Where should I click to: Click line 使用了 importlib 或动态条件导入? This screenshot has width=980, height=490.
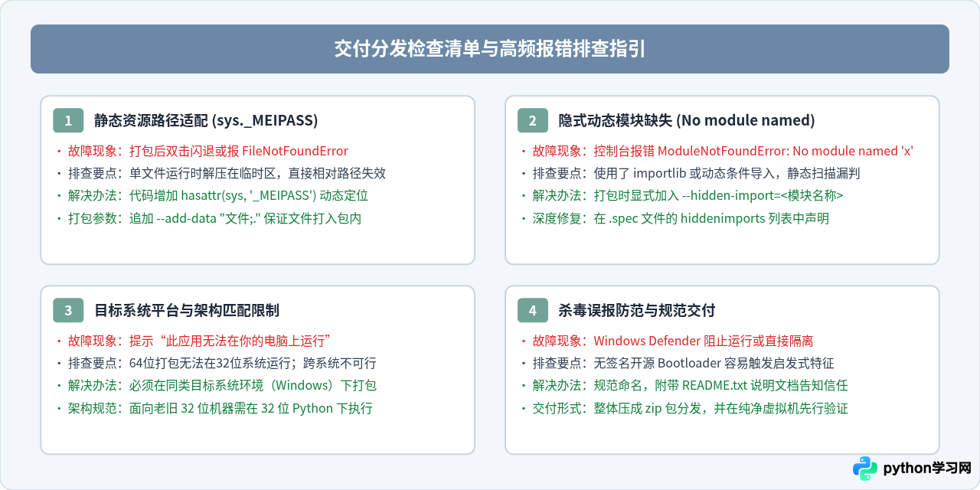(x=693, y=173)
